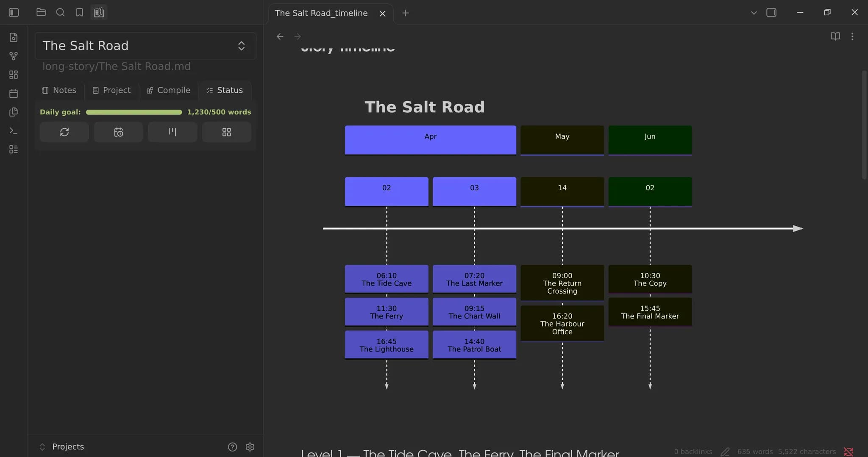Select the Longform book icon in sidebar header
The image size is (868, 457).
pos(99,12)
